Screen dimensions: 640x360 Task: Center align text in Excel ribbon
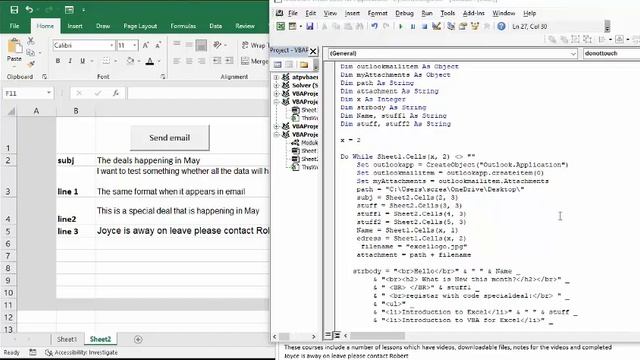[189, 61]
